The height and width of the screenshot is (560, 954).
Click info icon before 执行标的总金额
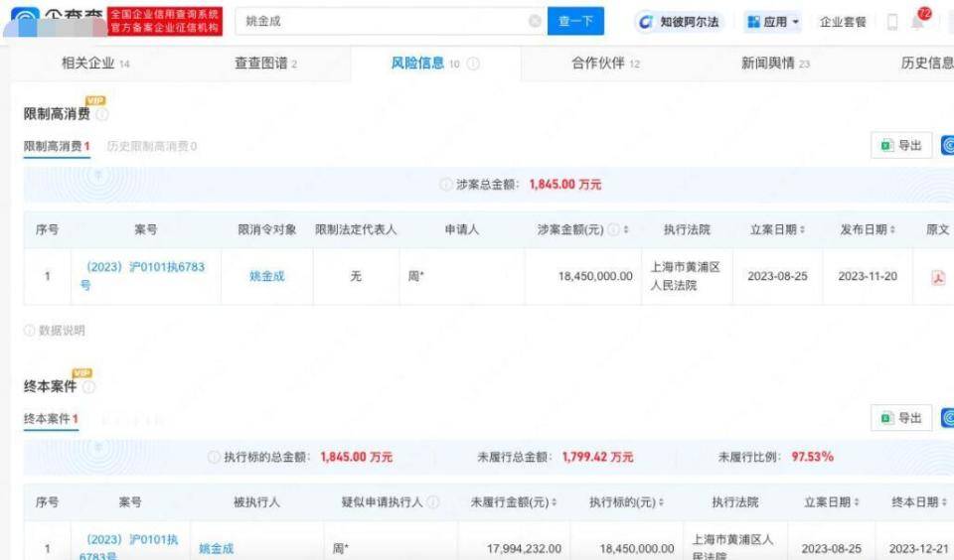[x=214, y=457]
